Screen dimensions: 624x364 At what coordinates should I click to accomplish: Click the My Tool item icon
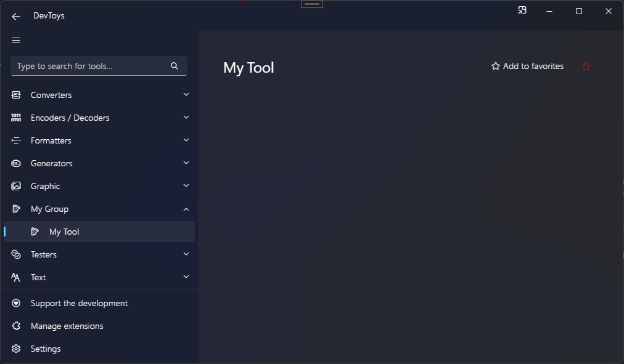35,232
